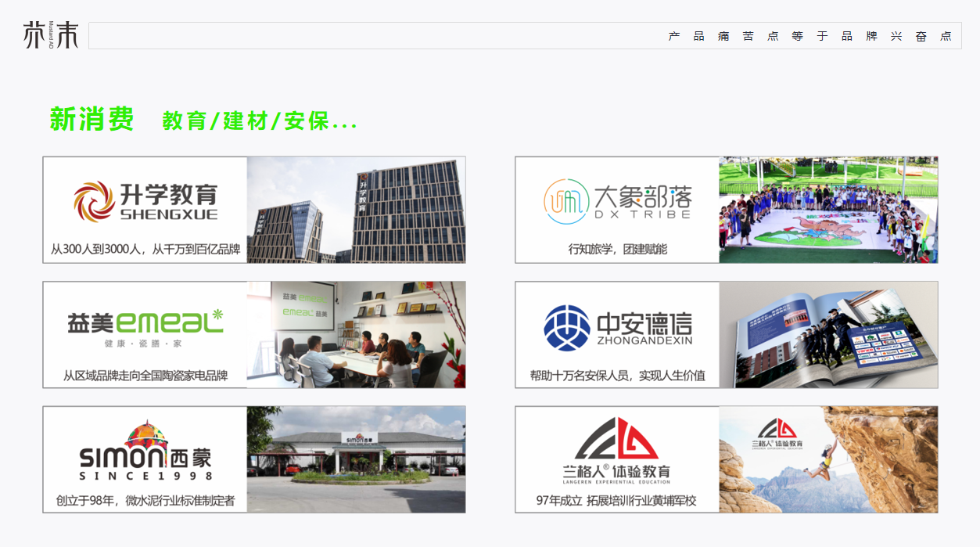
Task: Select caption 从区域品牌走向全国陶瓷家电品牌
Action: click(145, 375)
